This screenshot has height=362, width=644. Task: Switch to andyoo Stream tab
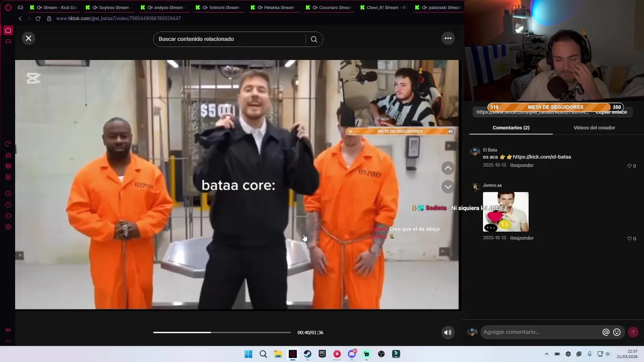(x=165, y=8)
